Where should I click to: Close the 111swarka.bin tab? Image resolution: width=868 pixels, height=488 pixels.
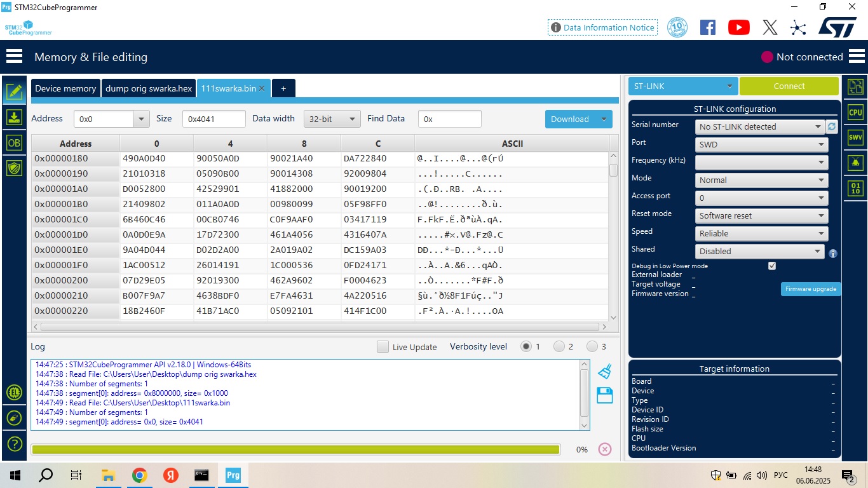tap(262, 88)
